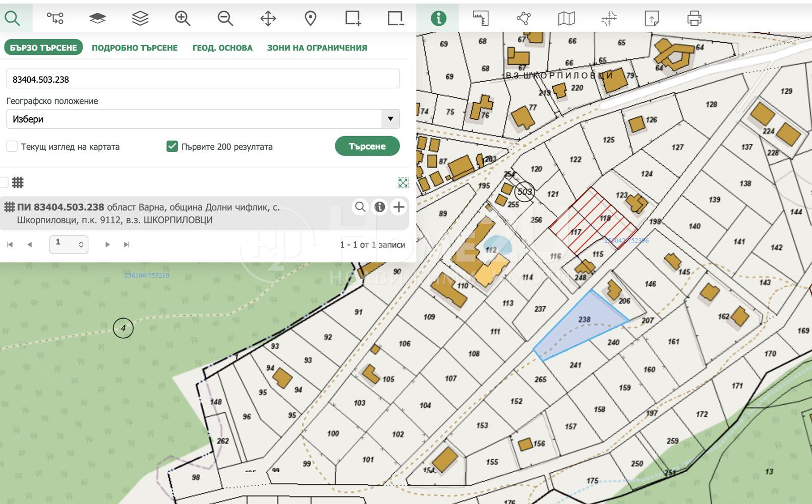Tick the select-all checkbox above results

5,182
